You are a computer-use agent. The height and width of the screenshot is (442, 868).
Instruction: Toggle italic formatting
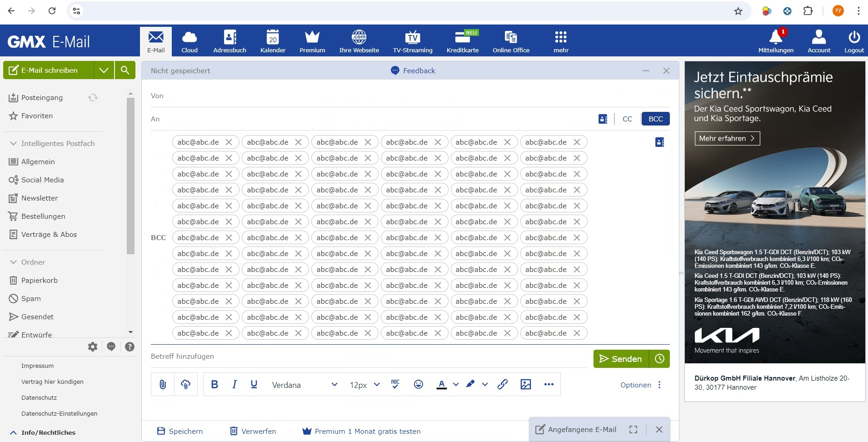[x=234, y=385]
